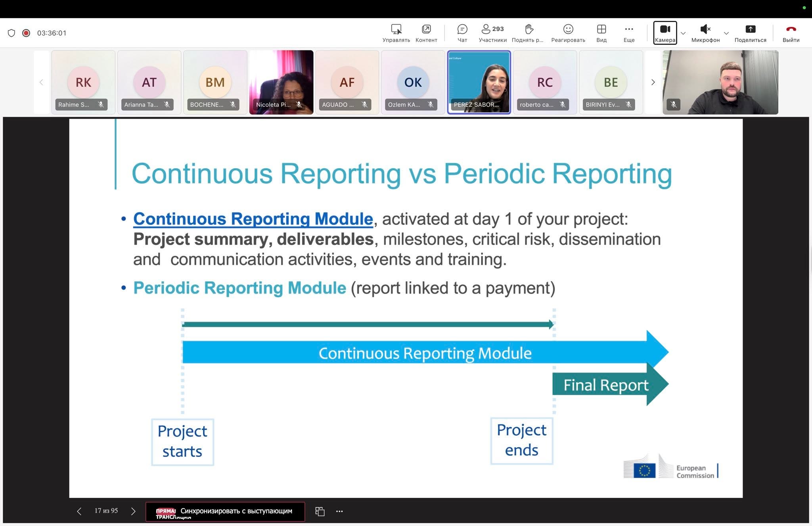Open the Управлять (manage) screen control
Screen dimensions: 812x526
coord(396,33)
